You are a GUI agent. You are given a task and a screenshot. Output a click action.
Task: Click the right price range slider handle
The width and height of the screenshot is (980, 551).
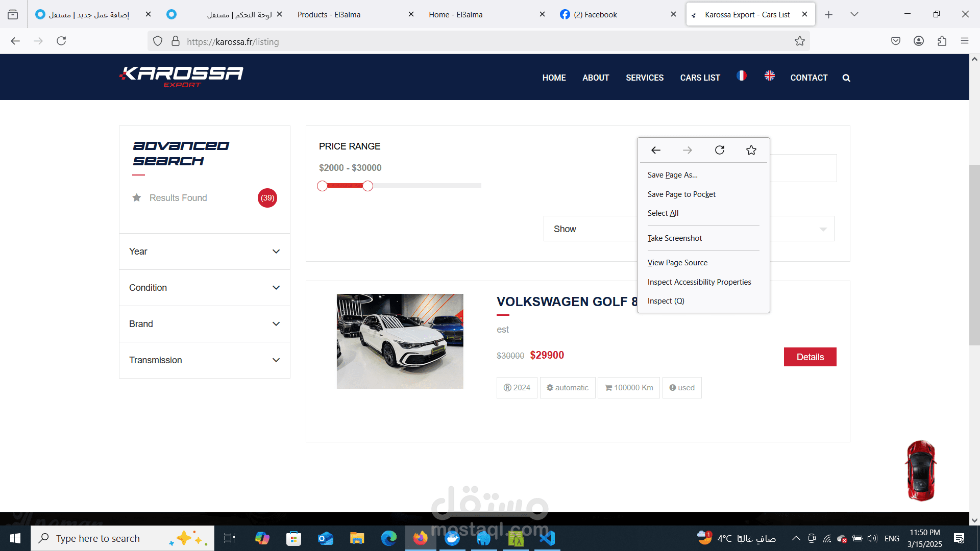tap(368, 186)
